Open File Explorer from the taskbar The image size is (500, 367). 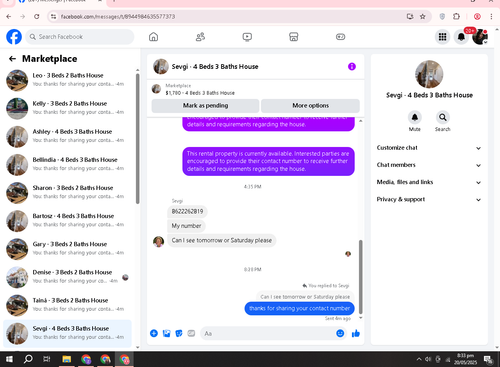click(x=67, y=359)
